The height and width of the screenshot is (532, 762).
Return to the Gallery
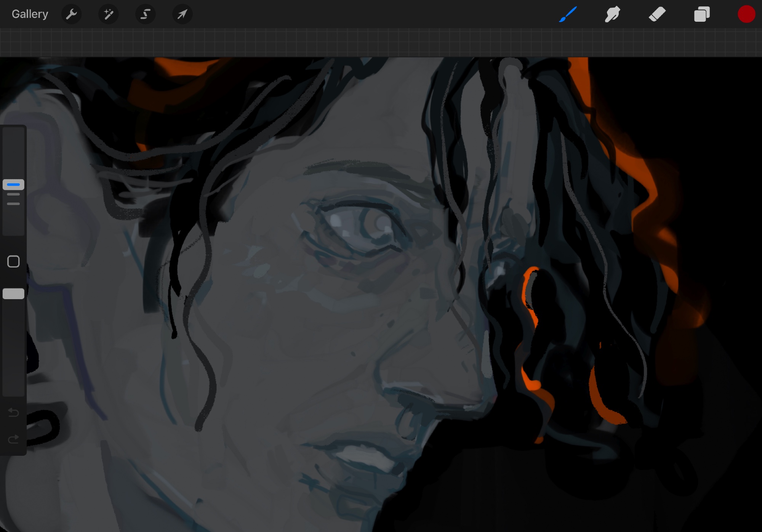point(30,14)
